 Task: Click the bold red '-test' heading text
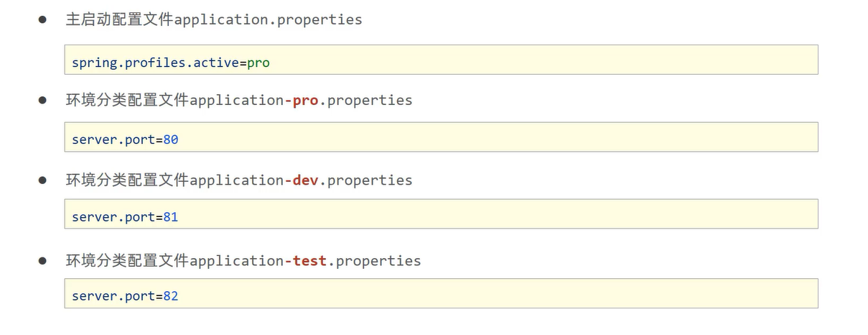click(x=306, y=261)
